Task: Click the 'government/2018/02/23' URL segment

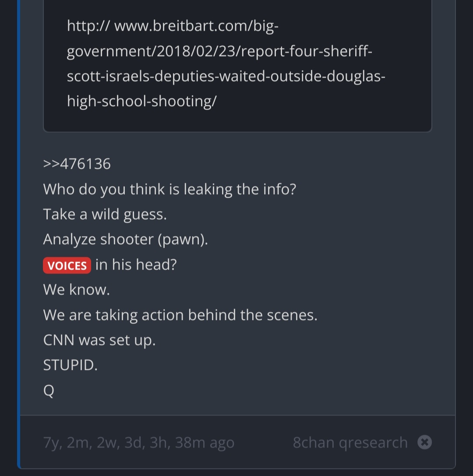Action: [152, 51]
